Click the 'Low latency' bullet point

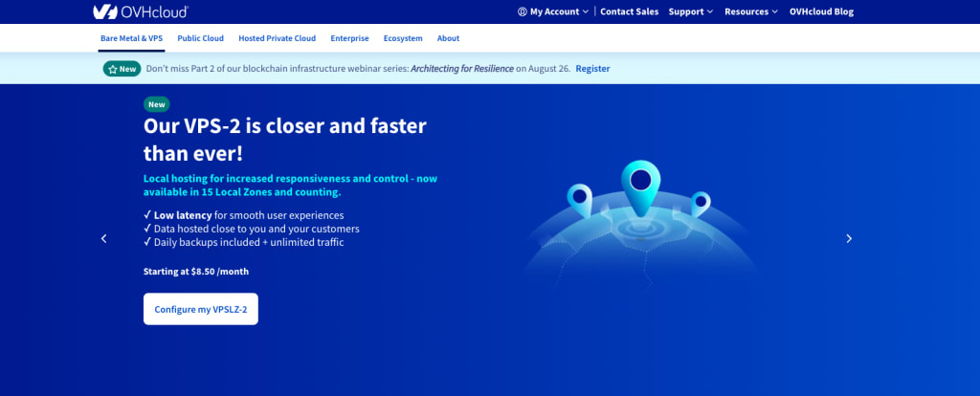pyautogui.click(x=244, y=215)
